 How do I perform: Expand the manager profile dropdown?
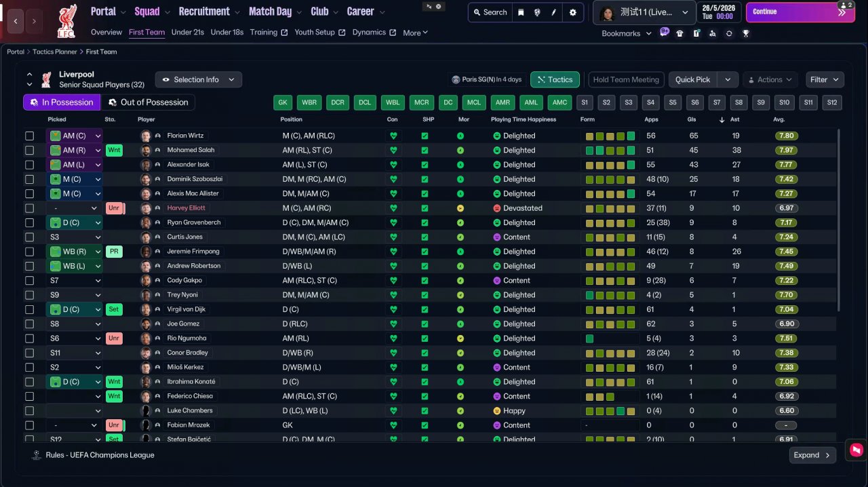(x=644, y=12)
